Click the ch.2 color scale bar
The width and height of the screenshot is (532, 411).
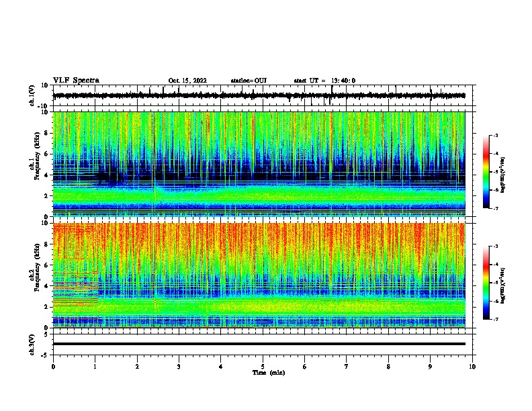[x=486, y=283]
